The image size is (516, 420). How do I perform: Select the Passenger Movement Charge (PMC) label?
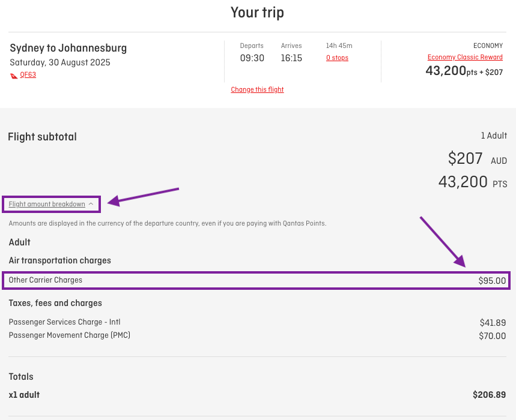[70, 335]
